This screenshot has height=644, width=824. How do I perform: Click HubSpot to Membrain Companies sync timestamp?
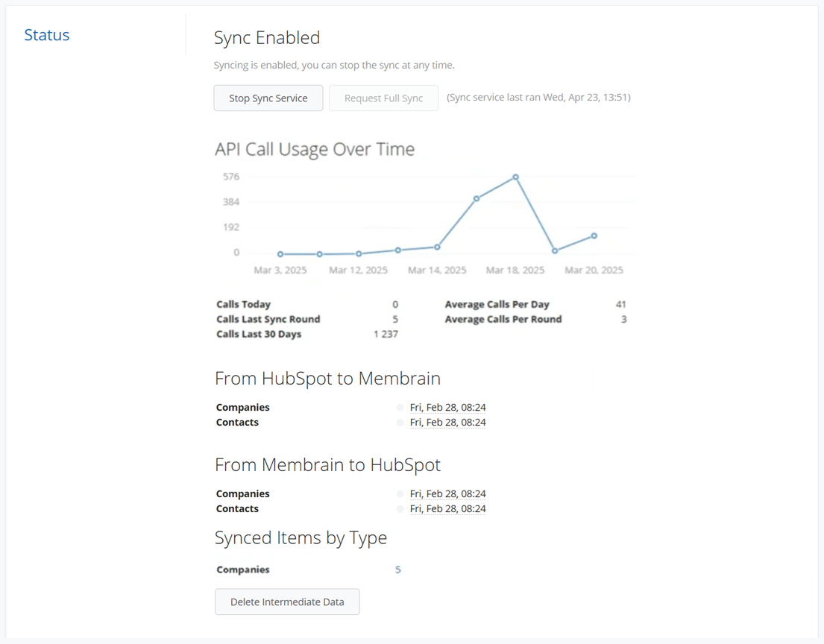click(447, 408)
